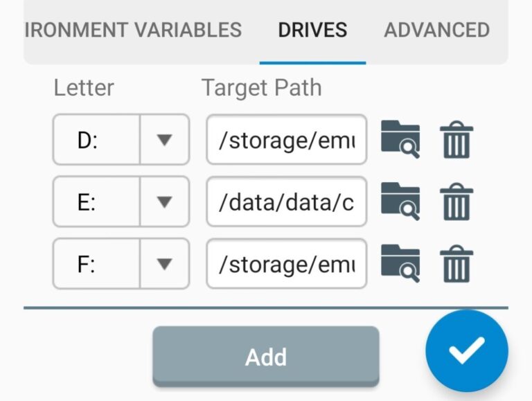532x401 pixels.
Task: Click the D: letter text in the first row
Action: pyautogui.click(x=89, y=140)
